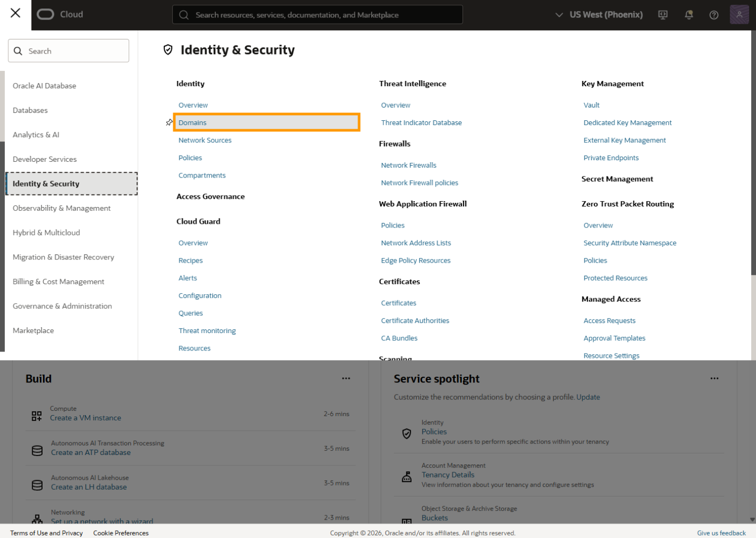Open Threat Indicator Database link
The image size is (756, 538).
point(422,122)
